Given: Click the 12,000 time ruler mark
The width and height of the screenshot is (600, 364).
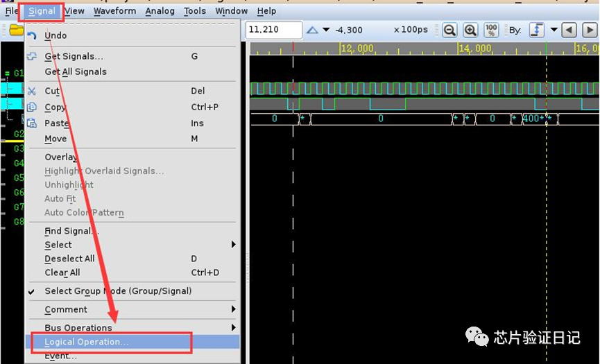Looking at the screenshot, I should [357, 49].
